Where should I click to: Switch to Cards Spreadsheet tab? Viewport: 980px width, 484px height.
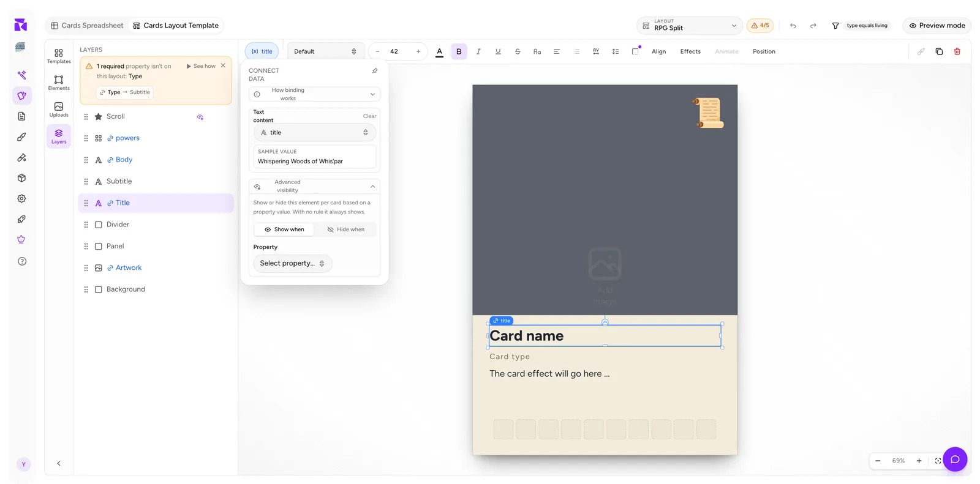[87, 26]
